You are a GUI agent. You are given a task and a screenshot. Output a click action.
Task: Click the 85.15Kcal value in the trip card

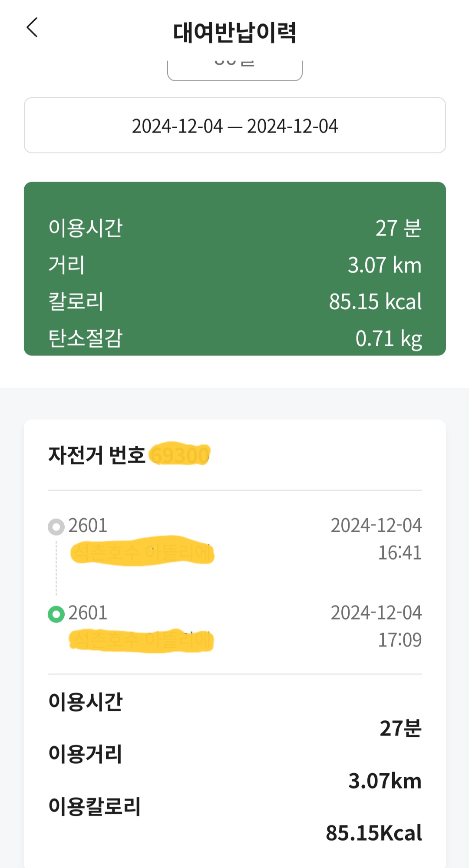(374, 833)
